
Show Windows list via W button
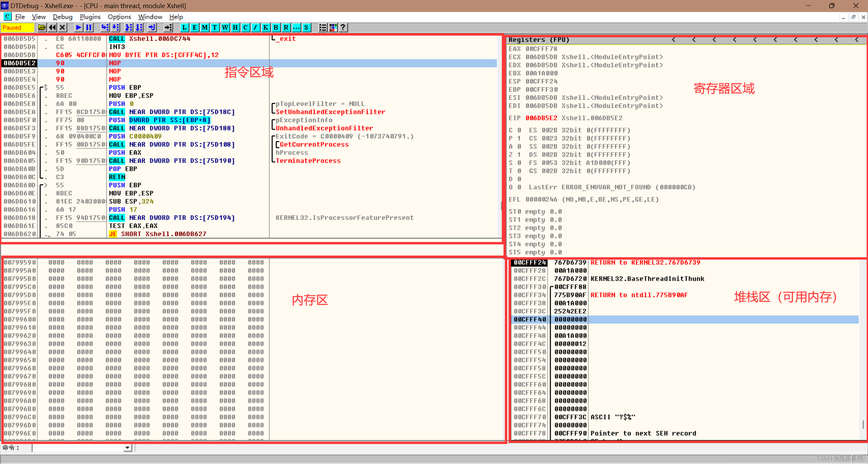(225, 27)
